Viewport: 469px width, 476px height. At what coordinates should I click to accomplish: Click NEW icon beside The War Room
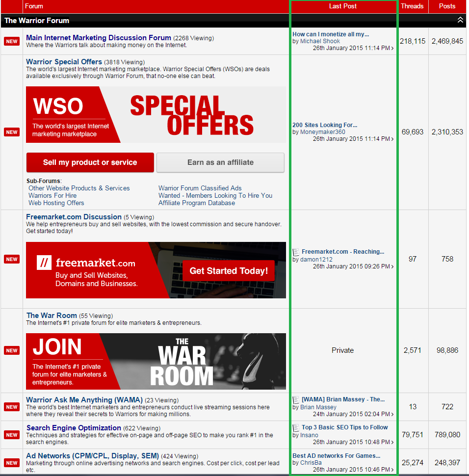point(12,350)
